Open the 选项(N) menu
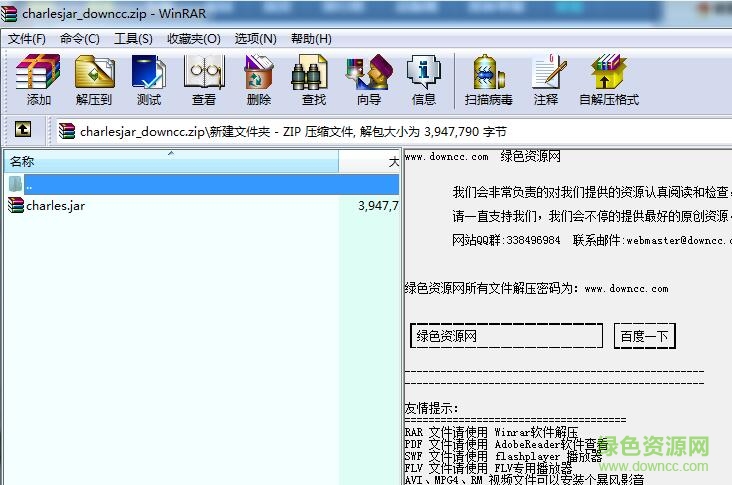Image resolution: width=732 pixels, height=485 pixels. coord(255,38)
